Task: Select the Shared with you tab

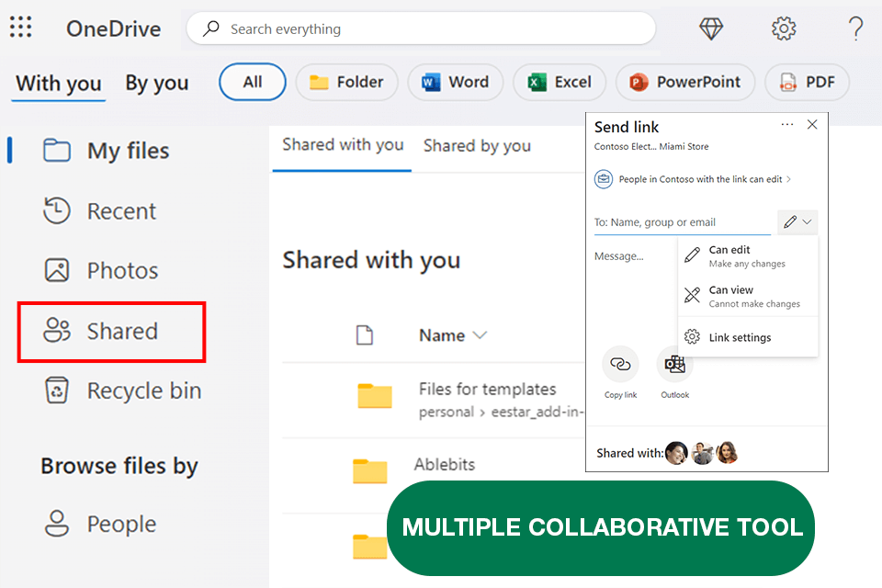Action: pyautogui.click(x=343, y=145)
